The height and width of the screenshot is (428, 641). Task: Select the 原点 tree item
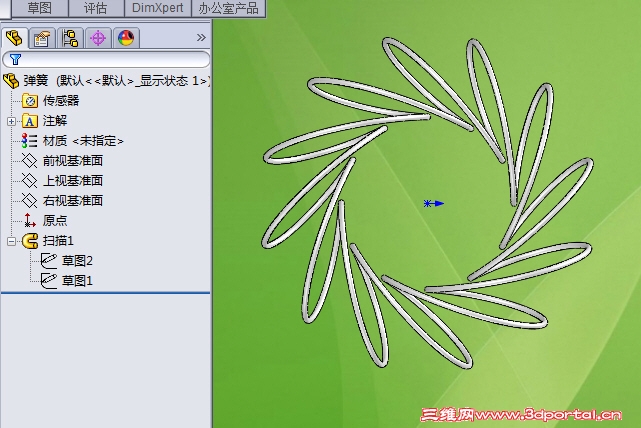coord(54,220)
